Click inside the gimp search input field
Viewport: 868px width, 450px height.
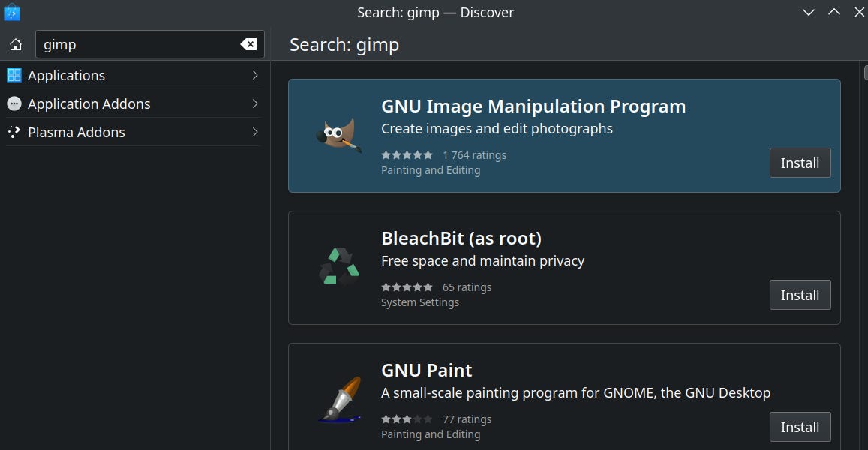135,44
